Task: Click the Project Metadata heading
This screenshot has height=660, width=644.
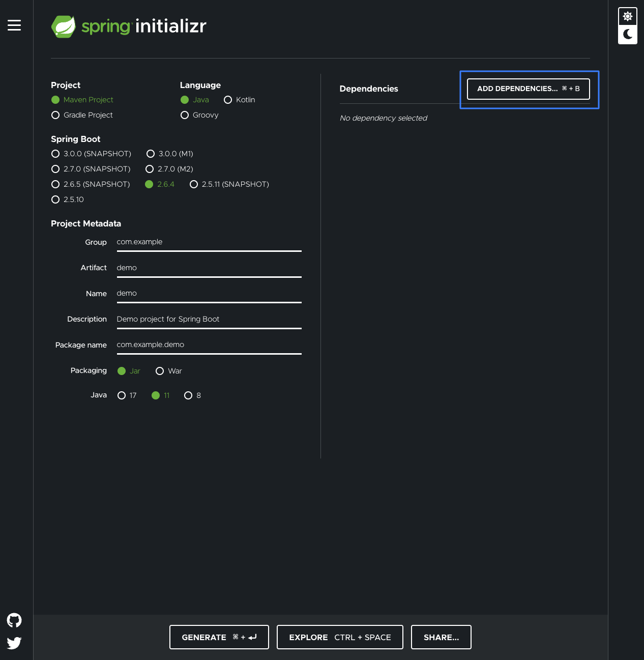Action: 86,223
